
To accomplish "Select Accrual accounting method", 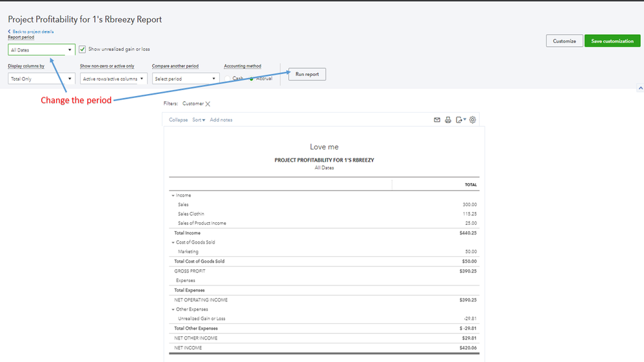I will click(x=251, y=79).
